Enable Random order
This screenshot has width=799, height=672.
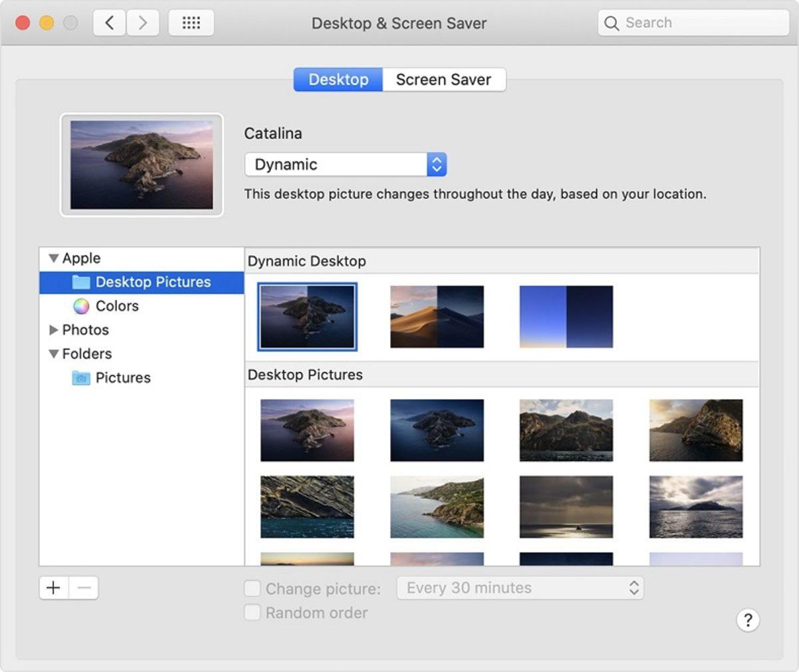click(252, 612)
